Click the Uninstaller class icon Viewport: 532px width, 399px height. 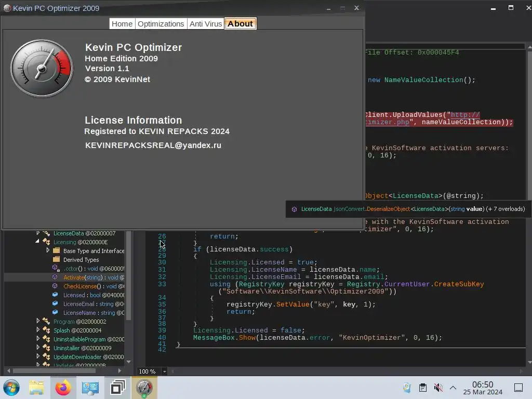(46, 348)
